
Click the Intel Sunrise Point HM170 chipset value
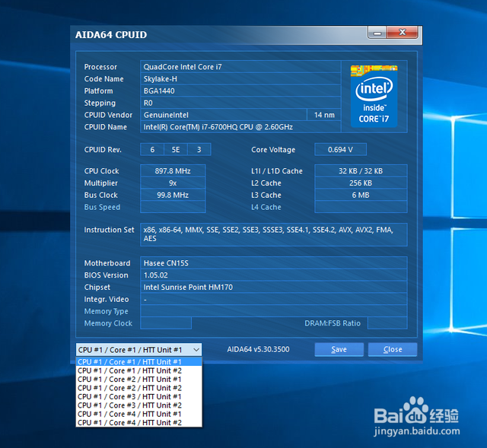click(274, 288)
